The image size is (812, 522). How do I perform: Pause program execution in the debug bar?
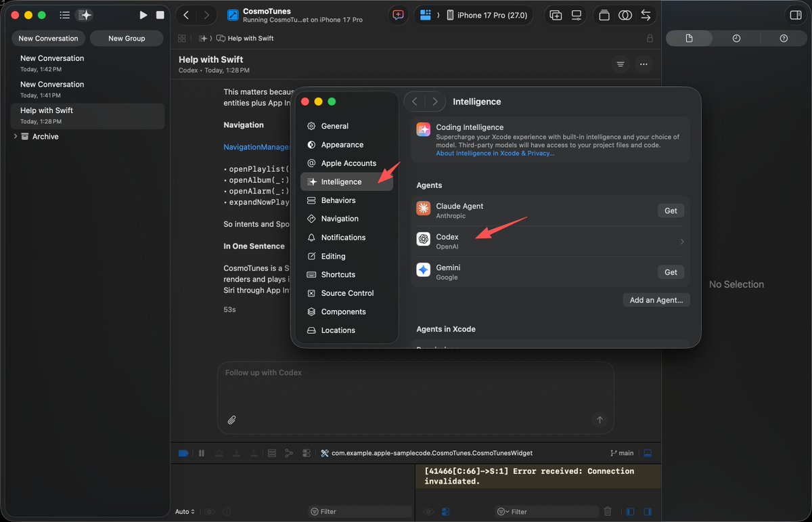tap(202, 453)
